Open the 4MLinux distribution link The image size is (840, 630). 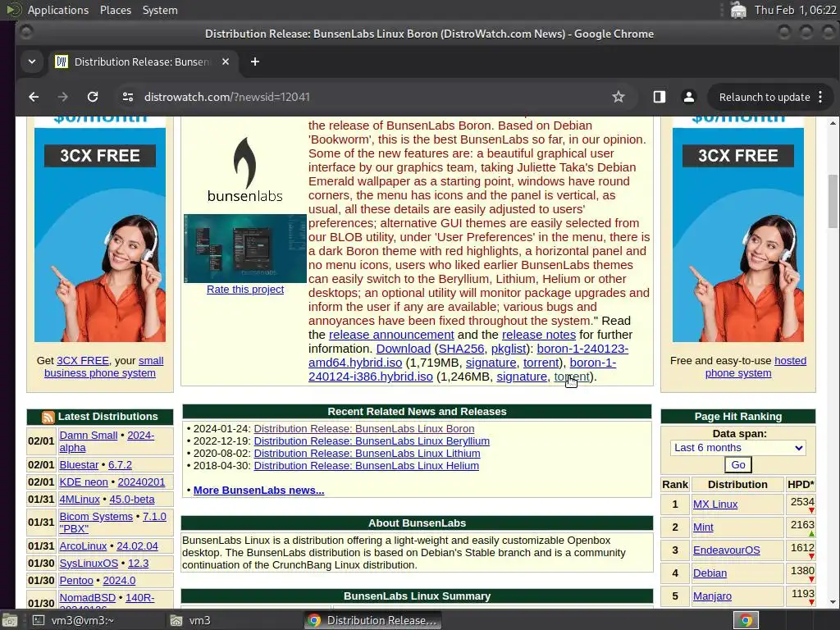[x=80, y=500]
